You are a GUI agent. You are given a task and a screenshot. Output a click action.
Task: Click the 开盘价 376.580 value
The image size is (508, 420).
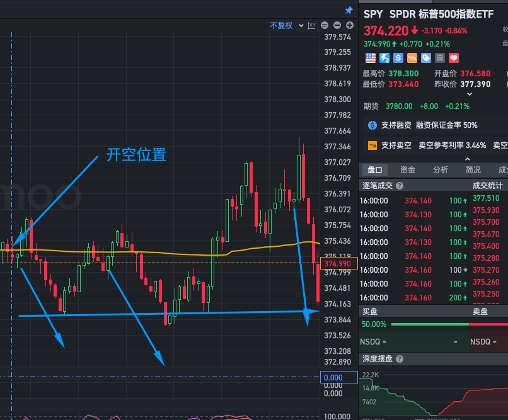[476, 74]
